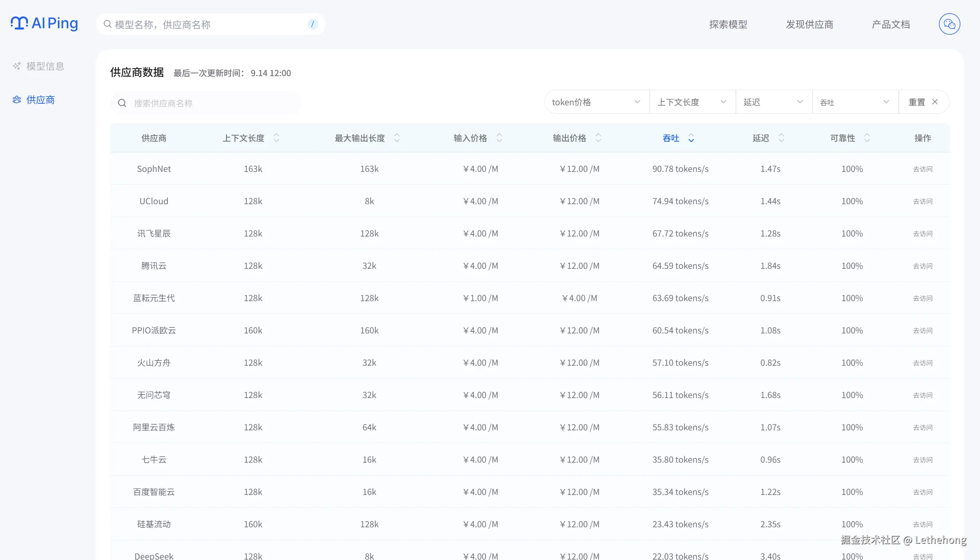Image resolution: width=980 pixels, height=560 pixels.
Task: Switch to 模型信息 sidebar tab
Action: (45, 66)
